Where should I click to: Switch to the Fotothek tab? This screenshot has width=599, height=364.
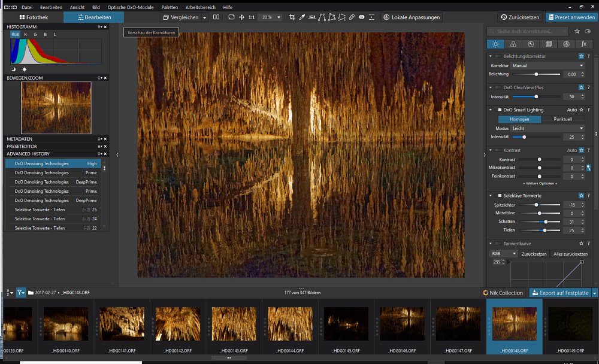click(x=34, y=17)
